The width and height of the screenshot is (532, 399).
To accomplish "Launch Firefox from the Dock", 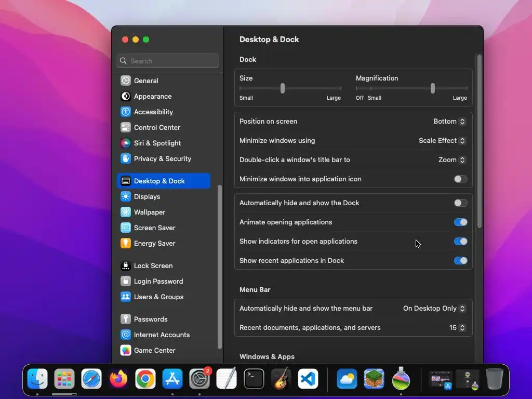I will pyautogui.click(x=118, y=379).
